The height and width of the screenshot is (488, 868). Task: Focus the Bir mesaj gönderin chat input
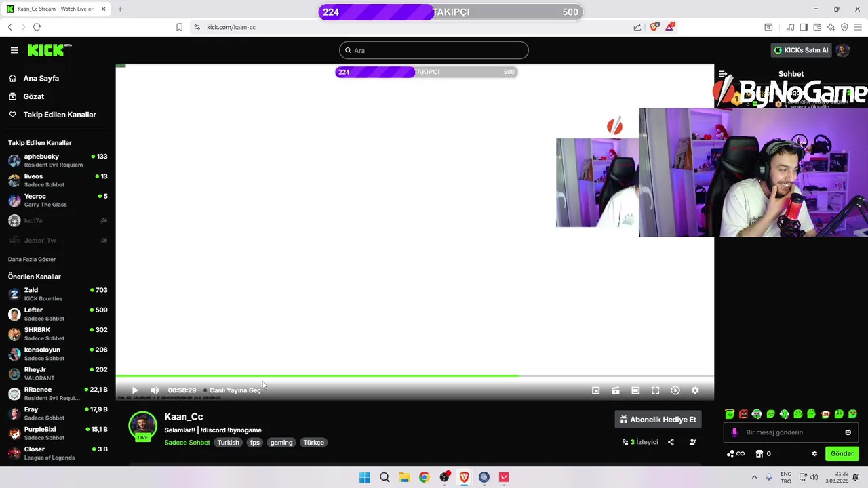click(x=791, y=432)
